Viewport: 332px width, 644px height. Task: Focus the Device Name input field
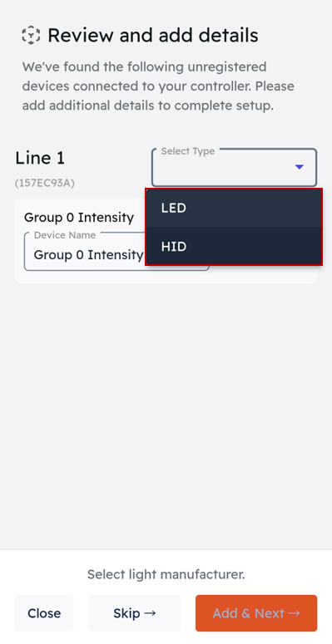point(85,255)
